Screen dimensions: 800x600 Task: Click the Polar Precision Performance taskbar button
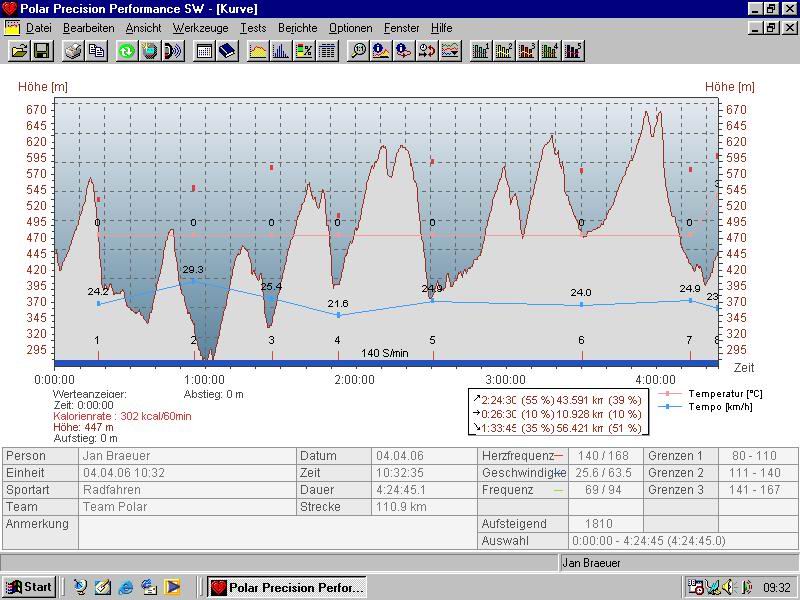pos(287,587)
